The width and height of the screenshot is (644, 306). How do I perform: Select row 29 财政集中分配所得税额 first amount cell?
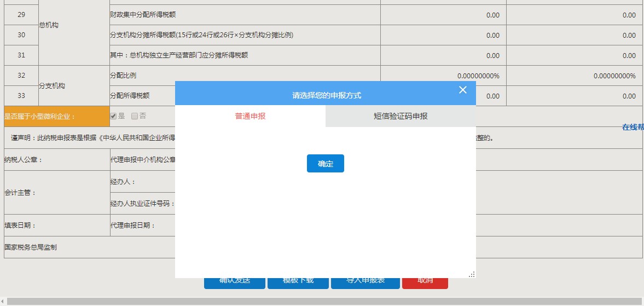[443, 15]
